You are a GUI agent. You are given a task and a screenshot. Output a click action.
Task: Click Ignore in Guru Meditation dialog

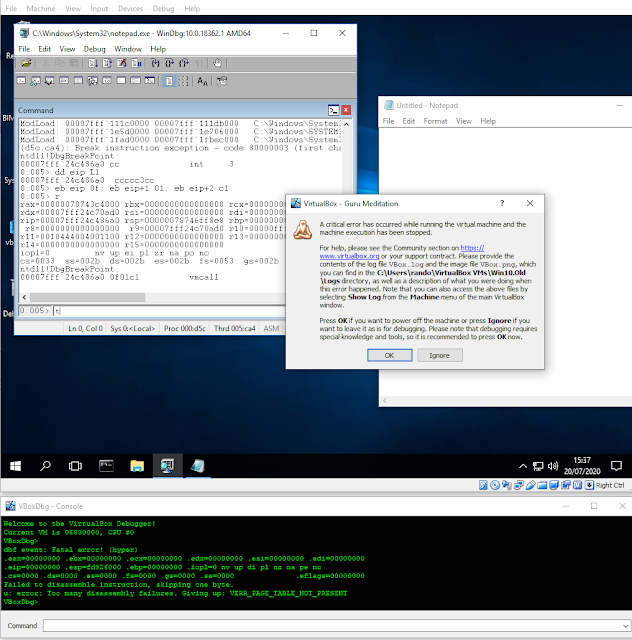[439, 355]
